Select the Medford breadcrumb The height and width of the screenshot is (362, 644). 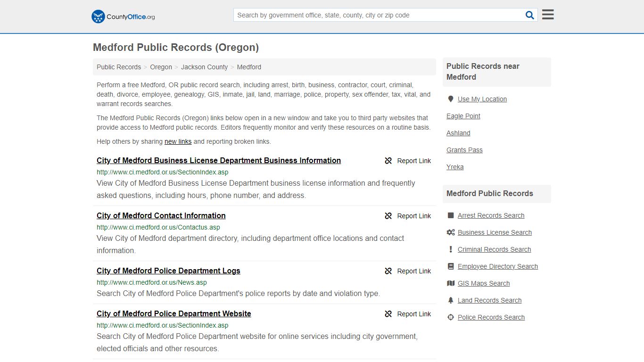(x=249, y=67)
